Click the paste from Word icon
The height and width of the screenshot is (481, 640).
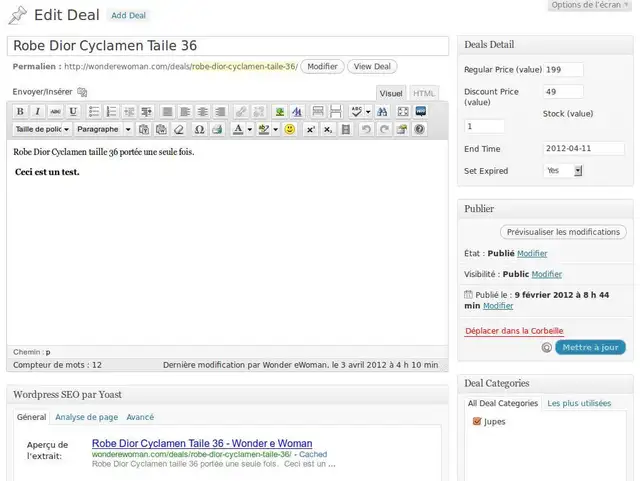(x=161, y=129)
